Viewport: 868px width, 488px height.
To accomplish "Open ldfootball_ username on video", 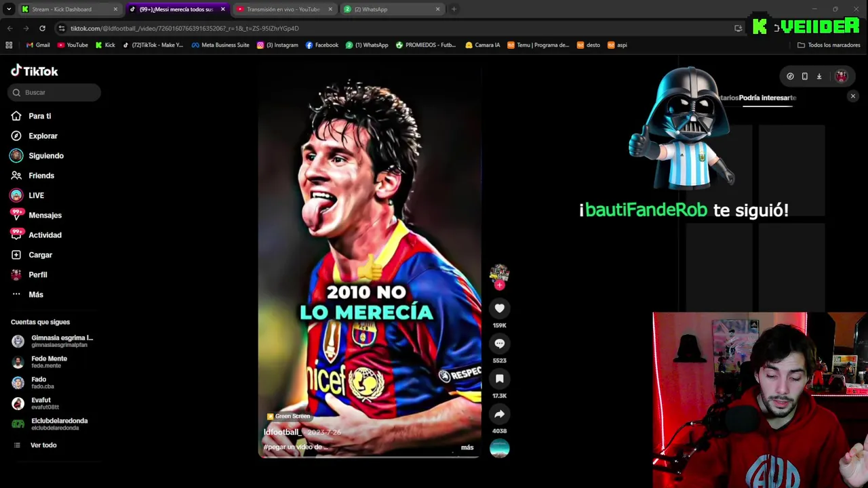I will click(x=282, y=432).
